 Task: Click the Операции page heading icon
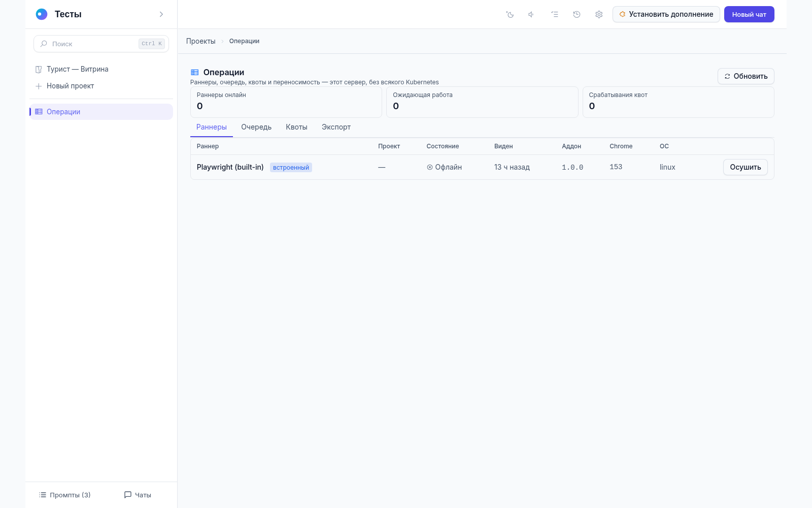click(194, 73)
